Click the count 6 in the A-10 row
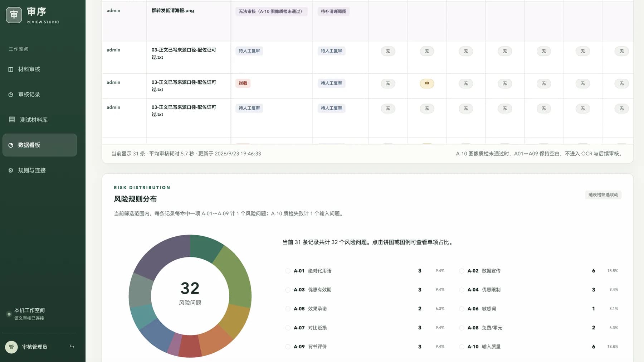The image size is (644, 362). (x=594, y=347)
